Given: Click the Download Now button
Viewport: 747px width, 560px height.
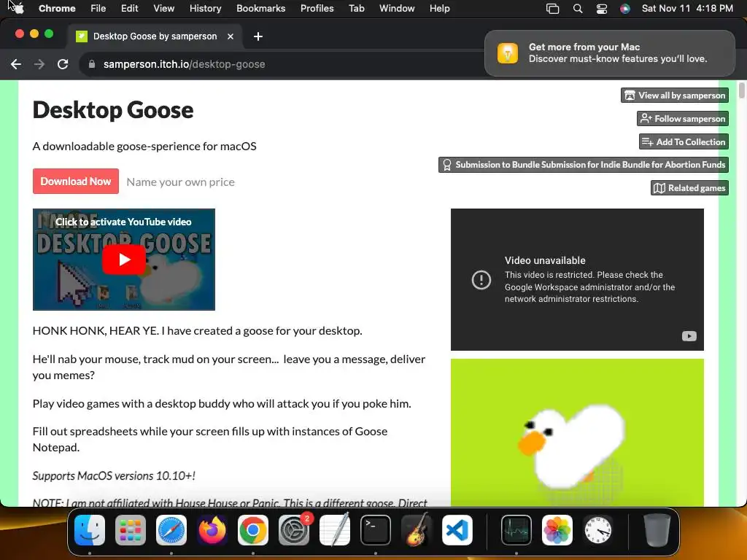Looking at the screenshot, I should click(x=76, y=182).
